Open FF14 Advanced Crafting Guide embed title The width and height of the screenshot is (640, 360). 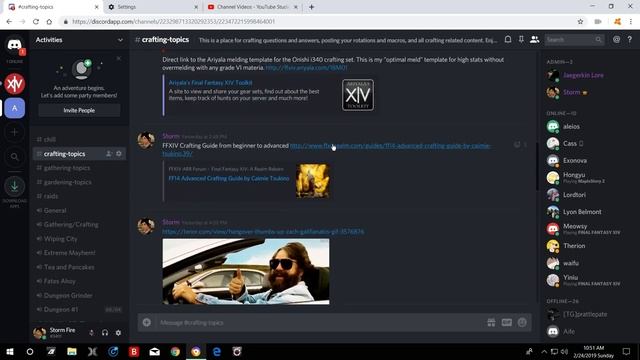229,178
